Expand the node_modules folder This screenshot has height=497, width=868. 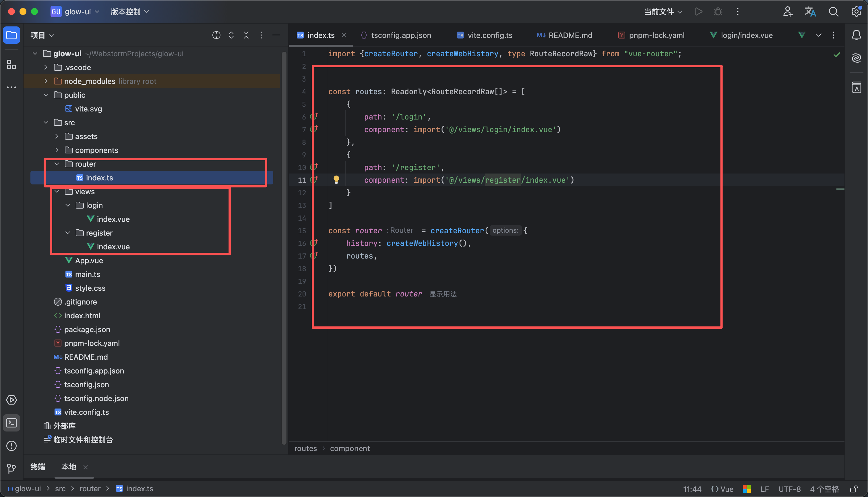click(x=46, y=81)
